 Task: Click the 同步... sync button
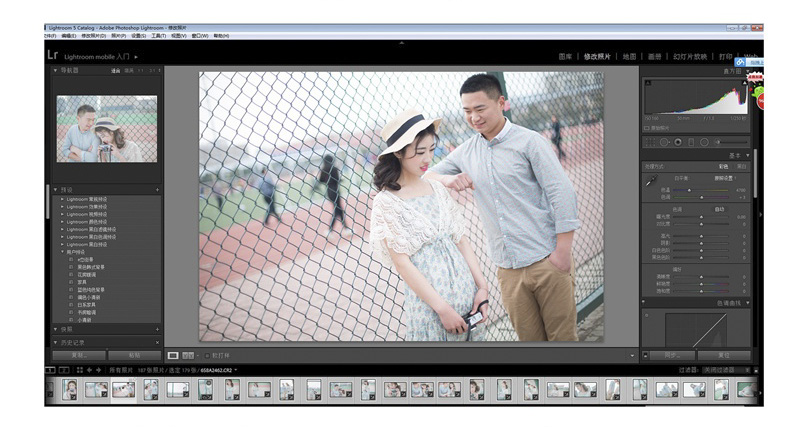(x=672, y=355)
